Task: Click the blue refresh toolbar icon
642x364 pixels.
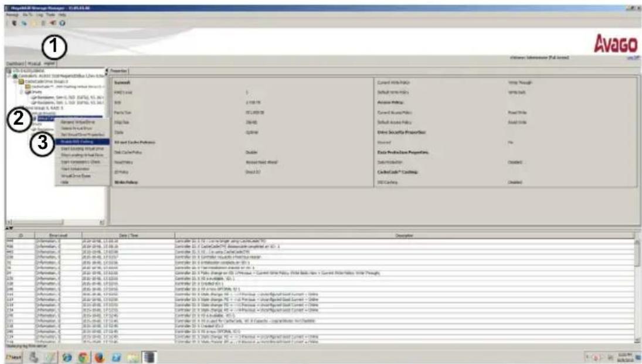Action: click(x=24, y=23)
